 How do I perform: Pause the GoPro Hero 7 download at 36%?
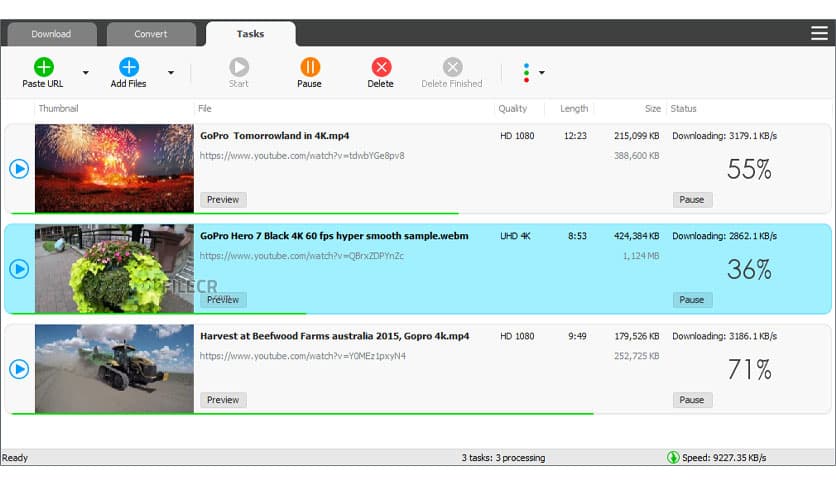pyautogui.click(x=692, y=300)
